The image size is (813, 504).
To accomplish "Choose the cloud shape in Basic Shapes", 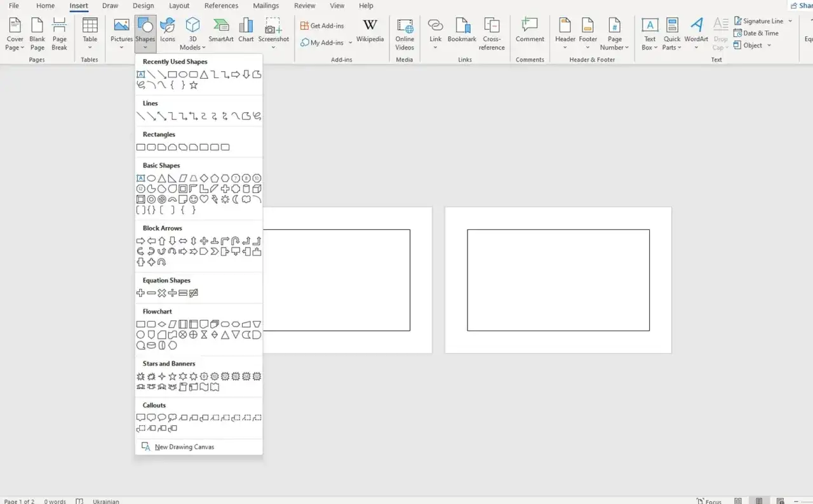I will pos(246,199).
